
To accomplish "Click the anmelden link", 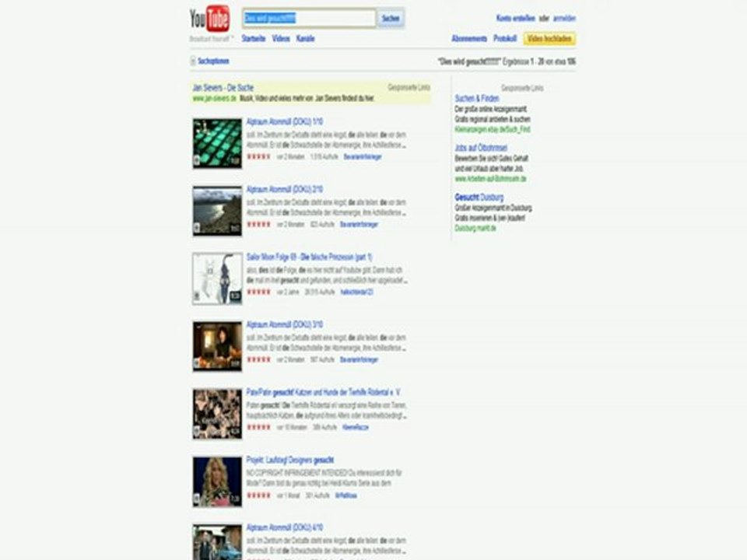I will (x=565, y=19).
